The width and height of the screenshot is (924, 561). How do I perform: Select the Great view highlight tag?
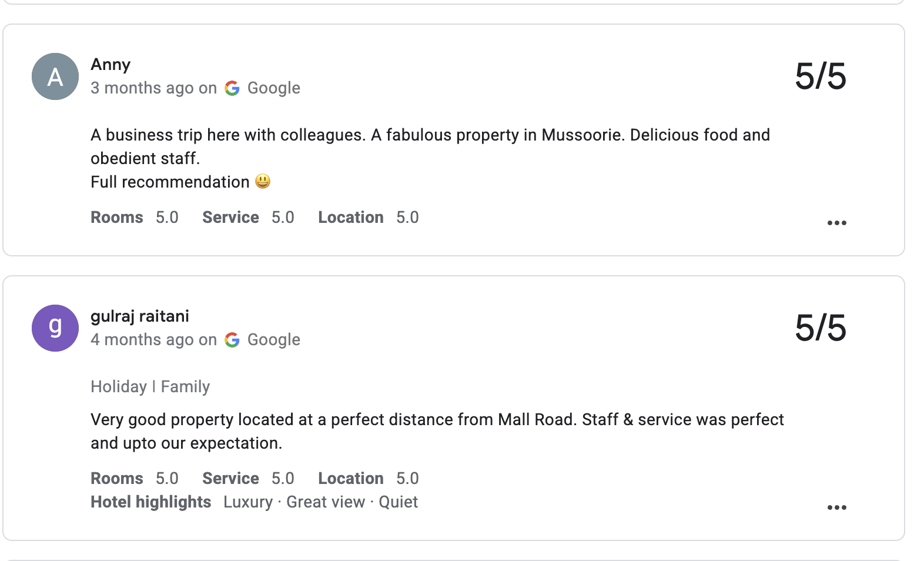(325, 502)
